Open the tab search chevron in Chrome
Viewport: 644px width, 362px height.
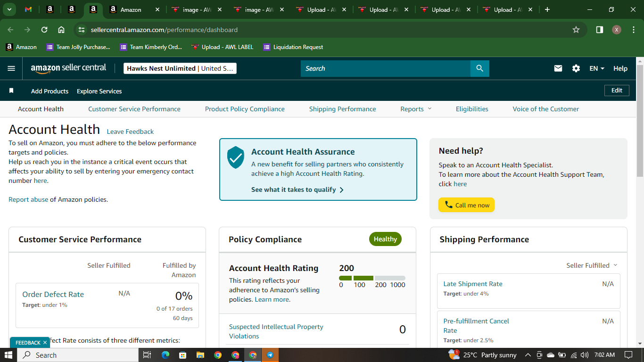[x=9, y=9]
